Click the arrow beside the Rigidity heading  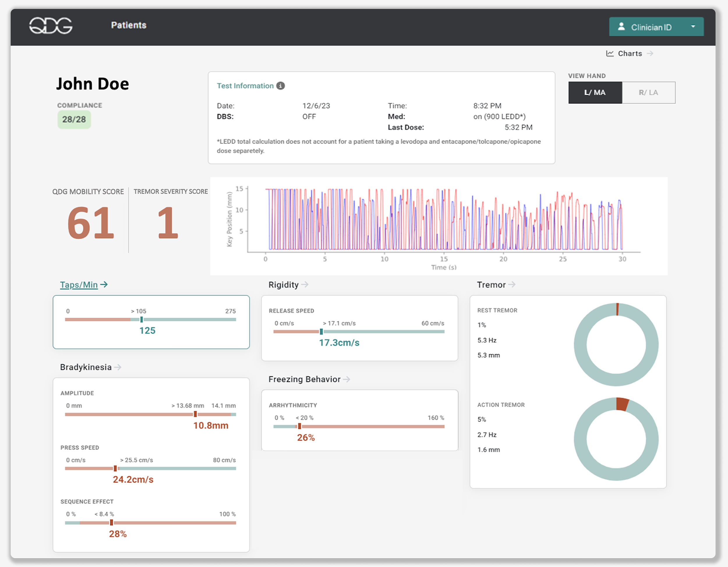pyautogui.click(x=305, y=284)
